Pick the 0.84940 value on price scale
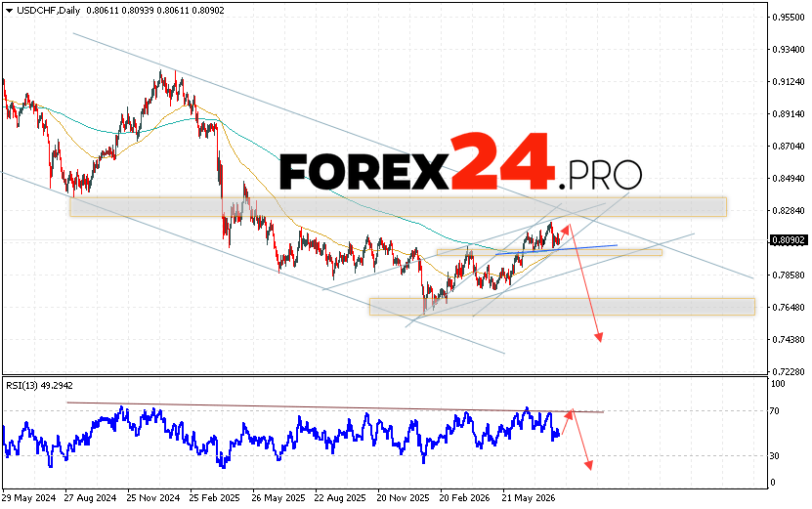Image resolution: width=812 pixels, height=509 pixels. click(x=789, y=179)
